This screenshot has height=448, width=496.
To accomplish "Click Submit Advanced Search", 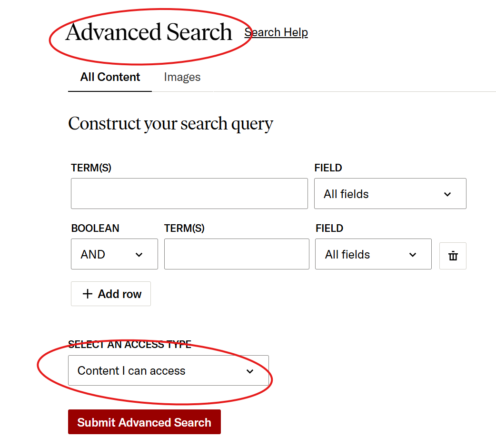I will 144,422.
